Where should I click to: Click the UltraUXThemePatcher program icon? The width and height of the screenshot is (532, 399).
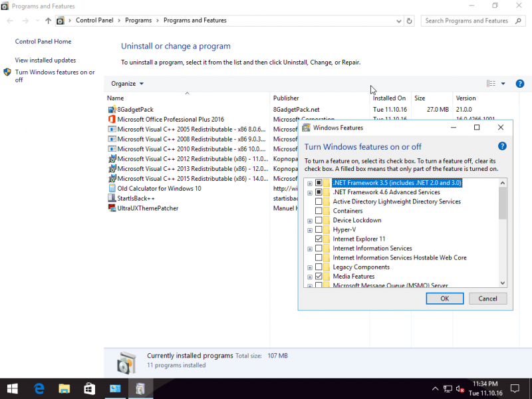(x=112, y=208)
